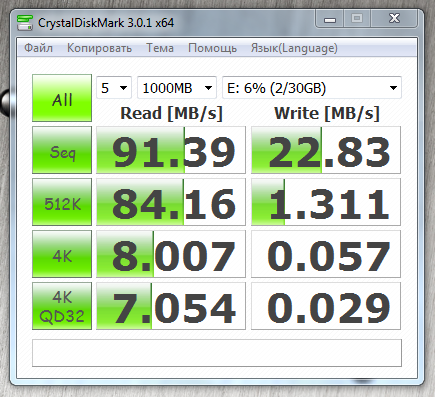Open the test size dropdown 1000MB
This screenshot has width=435, height=397.
pyautogui.click(x=177, y=88)
